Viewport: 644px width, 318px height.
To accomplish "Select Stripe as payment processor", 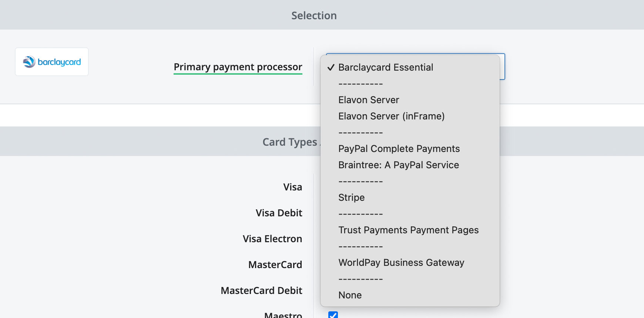I will (x=351, y=197).
